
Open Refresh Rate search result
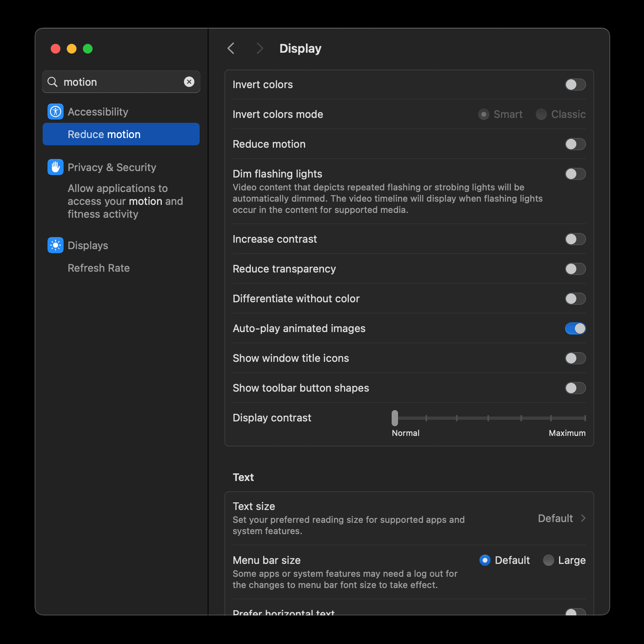tap(99, 268)
